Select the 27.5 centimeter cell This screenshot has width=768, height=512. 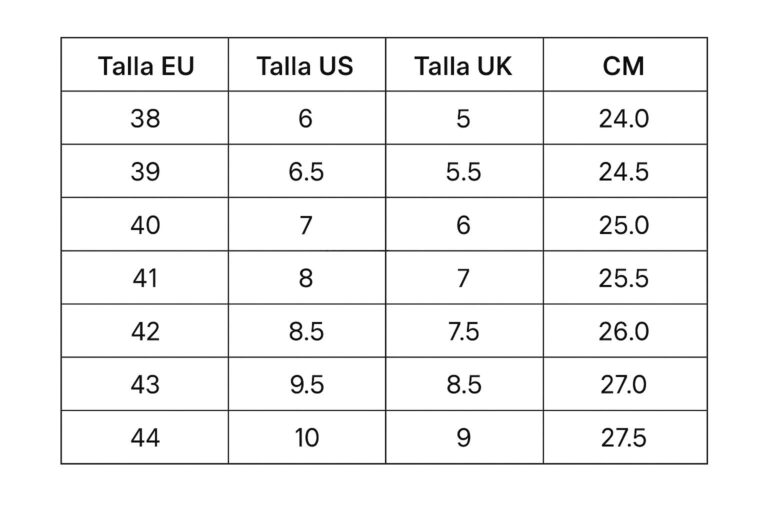pos(624,437)
